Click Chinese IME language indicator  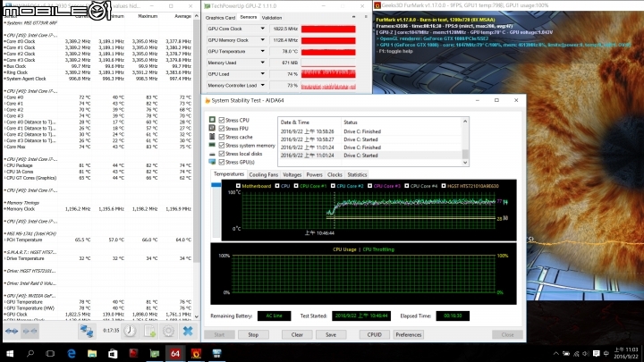coord(606,353)
